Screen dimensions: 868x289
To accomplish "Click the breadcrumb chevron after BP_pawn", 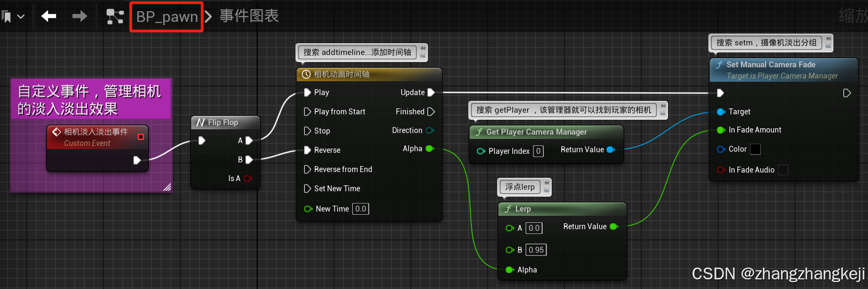I will pyautogui.click(x=209, y=17).
